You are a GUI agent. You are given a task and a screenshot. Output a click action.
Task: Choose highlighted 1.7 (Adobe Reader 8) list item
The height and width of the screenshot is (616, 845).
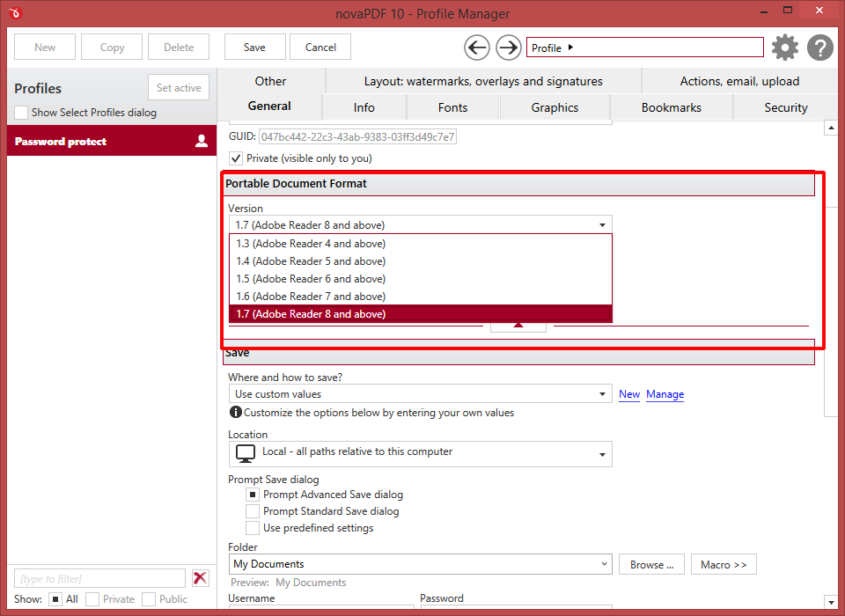421,313
